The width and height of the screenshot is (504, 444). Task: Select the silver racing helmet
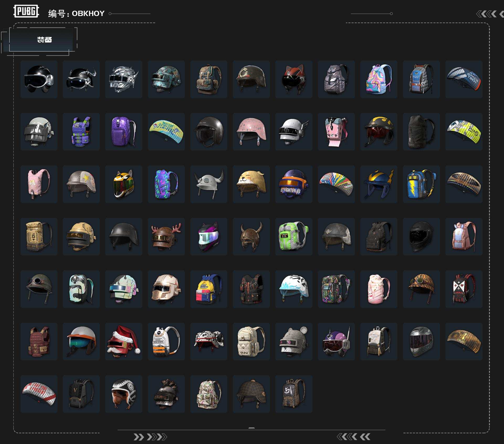[x=421, y=341]
